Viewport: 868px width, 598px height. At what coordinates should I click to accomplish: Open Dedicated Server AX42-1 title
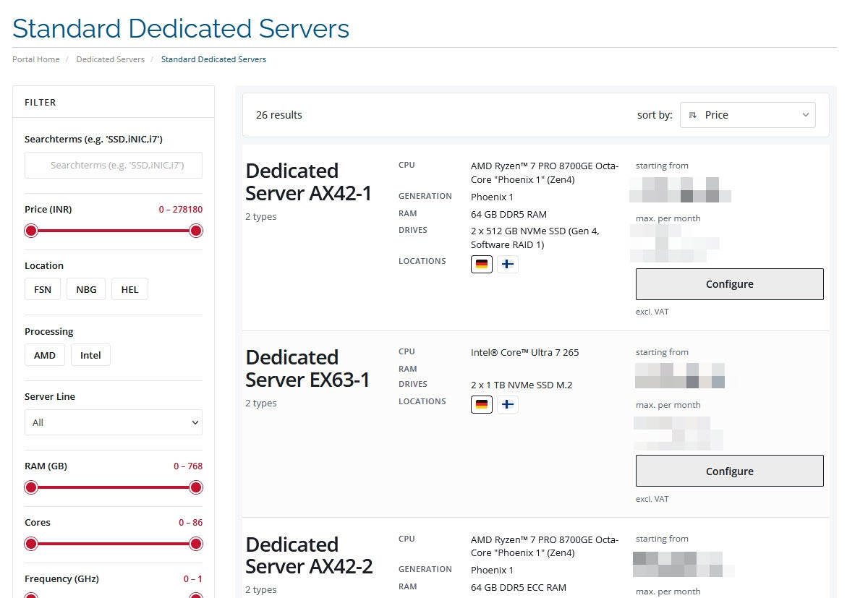tap(309, 181)
